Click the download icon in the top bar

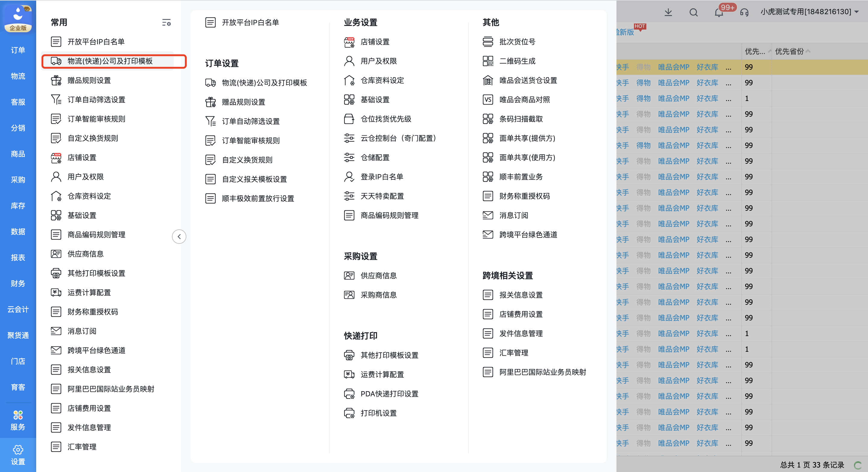[x=668, y=12]
